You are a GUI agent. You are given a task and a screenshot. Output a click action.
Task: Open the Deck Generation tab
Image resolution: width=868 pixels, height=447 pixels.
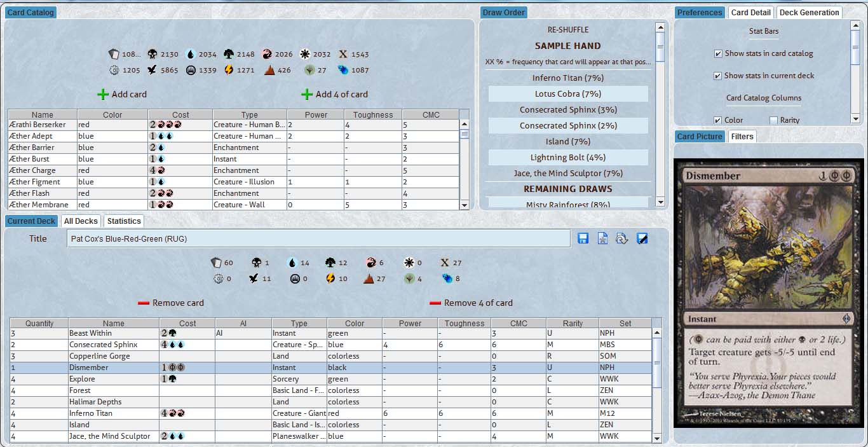click(809, 13)
